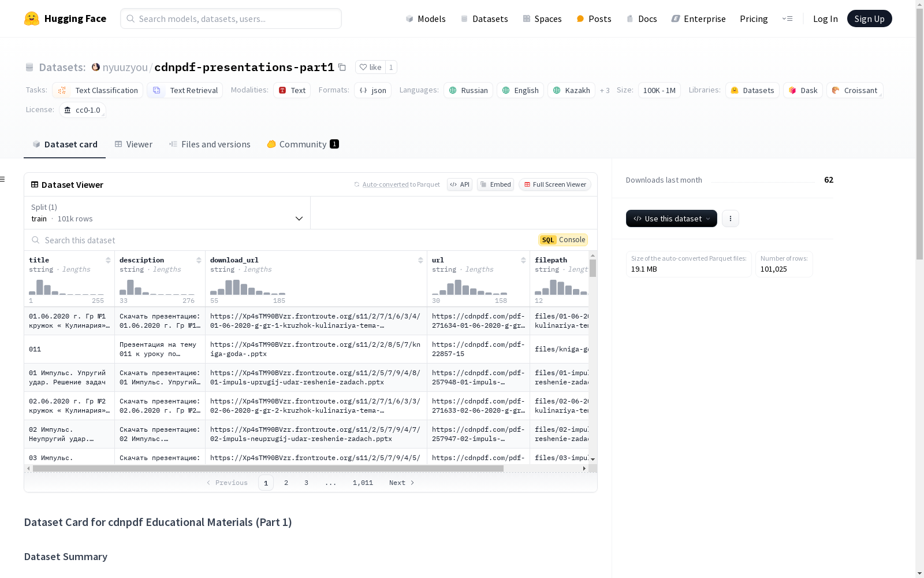Focus the Search this dataset field
This screenshot has height=578, width=924.
[x=281, y=240]
